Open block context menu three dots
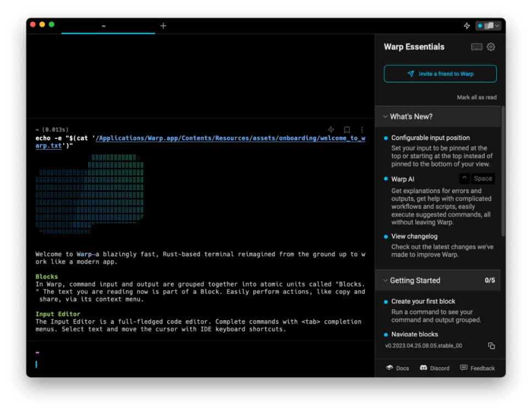This screenshot has height=412, width=532. pyautogui.click(x=362, y=130)
